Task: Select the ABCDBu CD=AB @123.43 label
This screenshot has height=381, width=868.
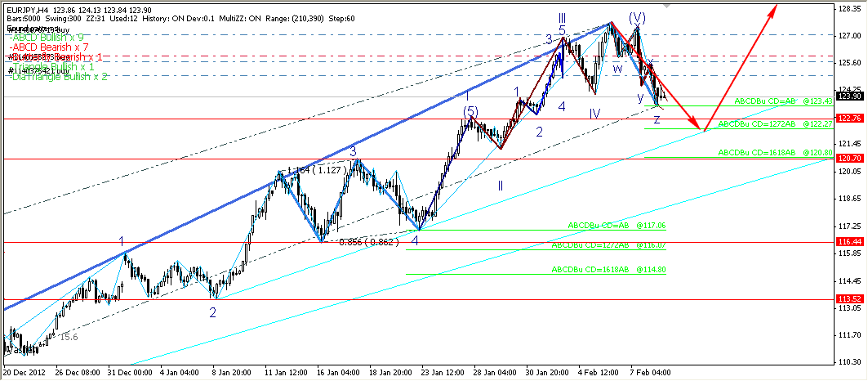Action: click(782, 101)
